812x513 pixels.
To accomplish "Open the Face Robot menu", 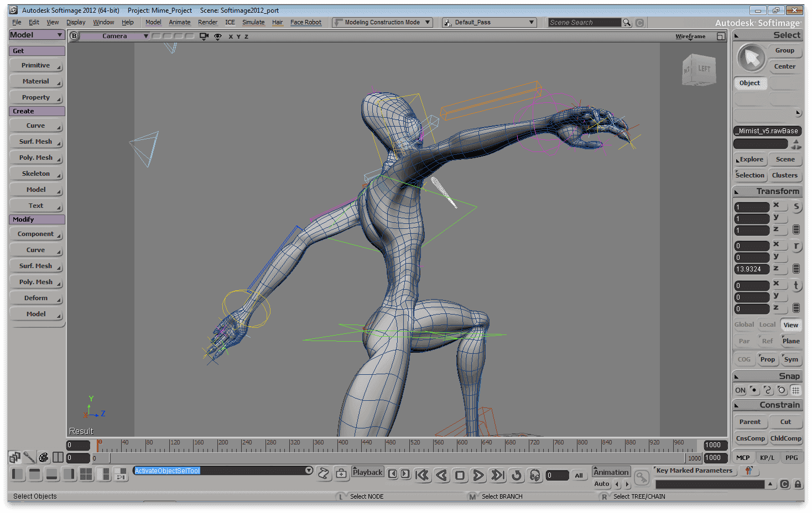I will [306, 23].
